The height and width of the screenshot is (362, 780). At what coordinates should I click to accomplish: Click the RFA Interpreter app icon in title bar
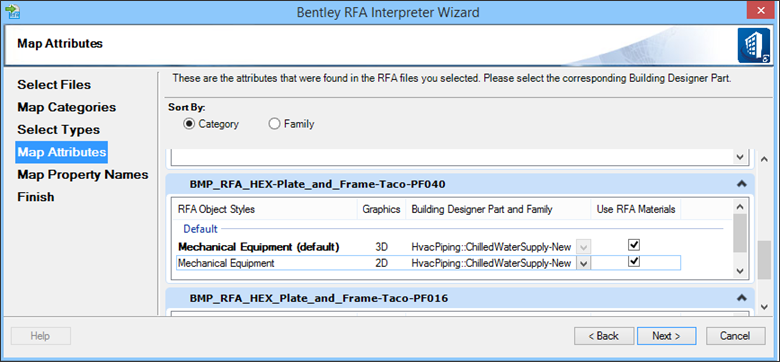click(12, 11)
